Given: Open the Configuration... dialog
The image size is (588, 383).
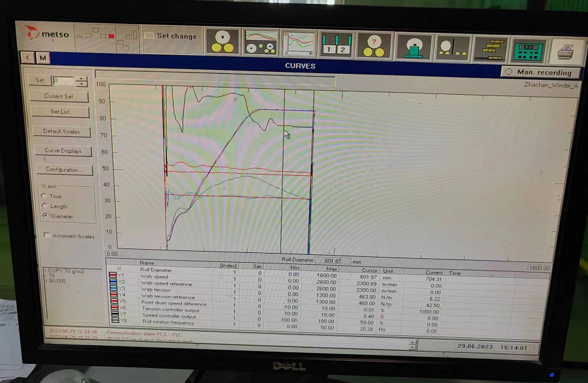Looking at the screenshot, I should [x=63, y=170].
